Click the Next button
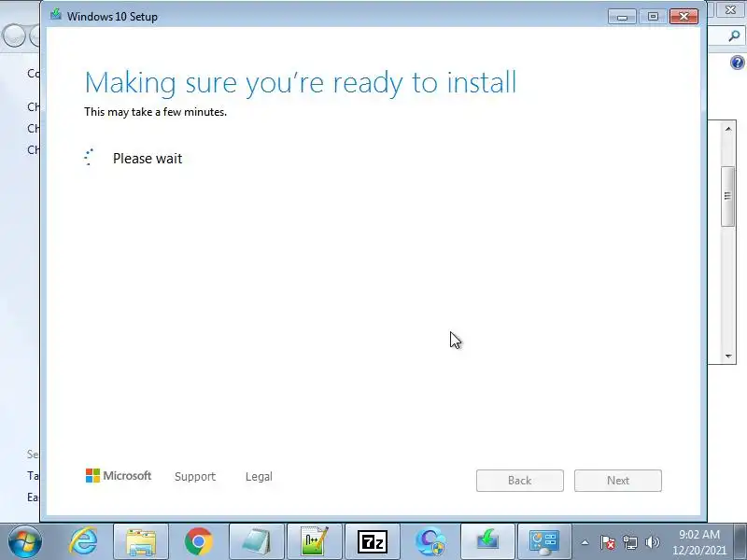Viewport: 747px width, 560px height. tap(618, 481)
